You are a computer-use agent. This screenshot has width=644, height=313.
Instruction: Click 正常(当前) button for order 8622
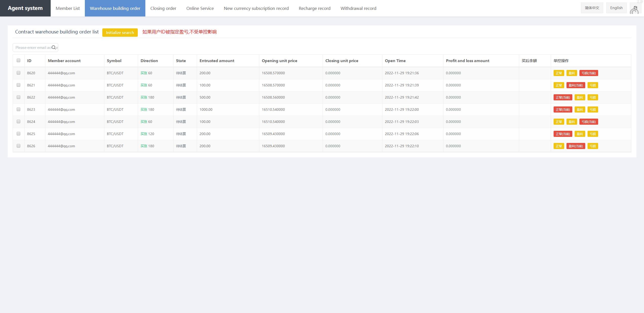pos(563,97)
